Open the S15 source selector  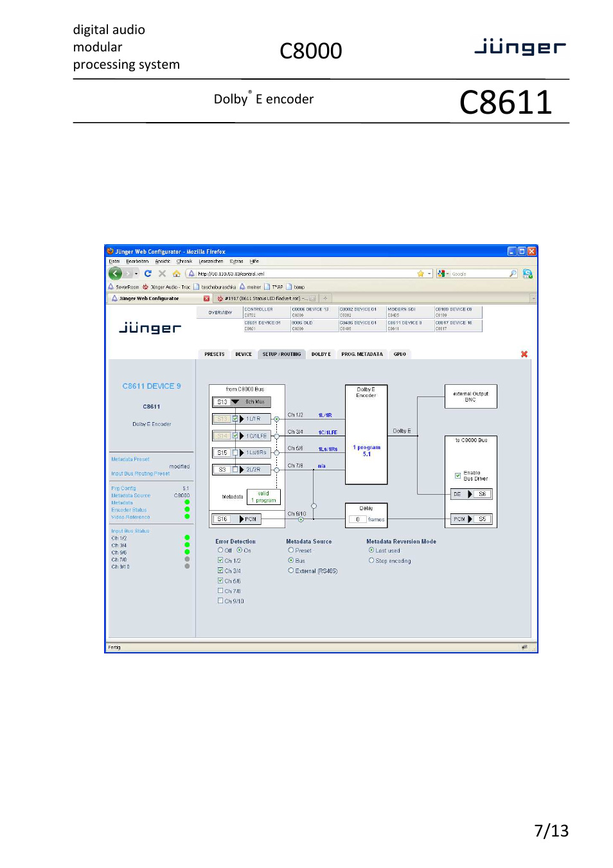coord(222,453)
